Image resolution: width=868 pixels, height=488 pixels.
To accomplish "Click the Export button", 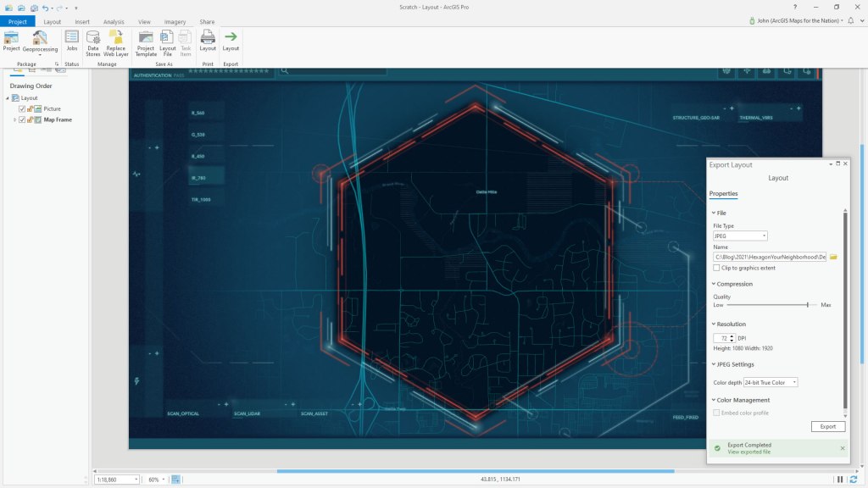I will (x=827, y=426).
